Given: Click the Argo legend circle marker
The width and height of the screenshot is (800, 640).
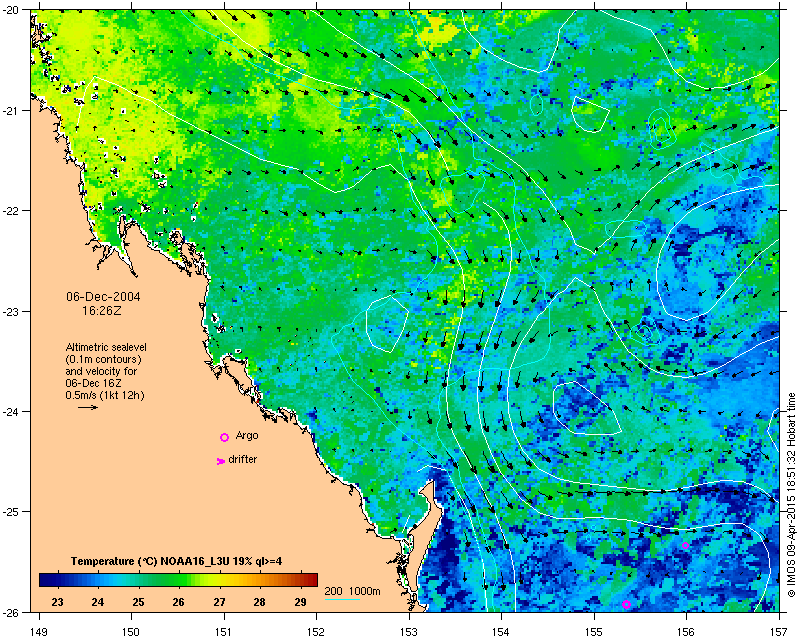Looking at the screenshot, I should [x=224, y=437].
